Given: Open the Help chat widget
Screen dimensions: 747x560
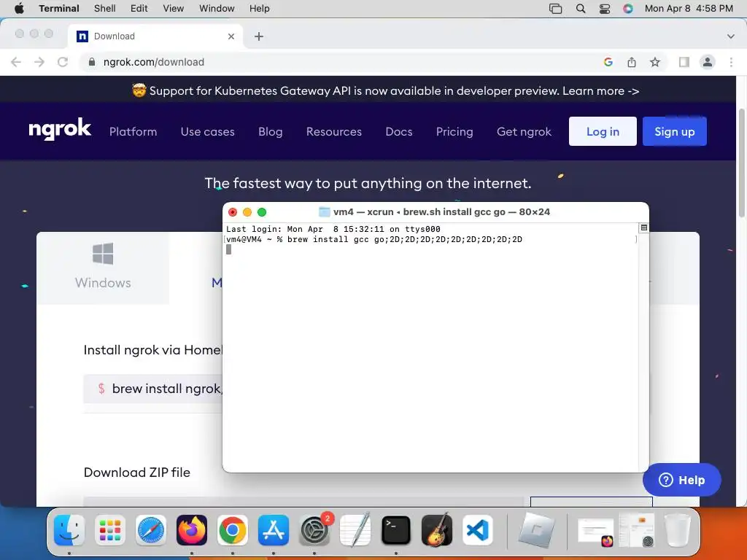Looking at the screenshot, I should coord(681,480).
